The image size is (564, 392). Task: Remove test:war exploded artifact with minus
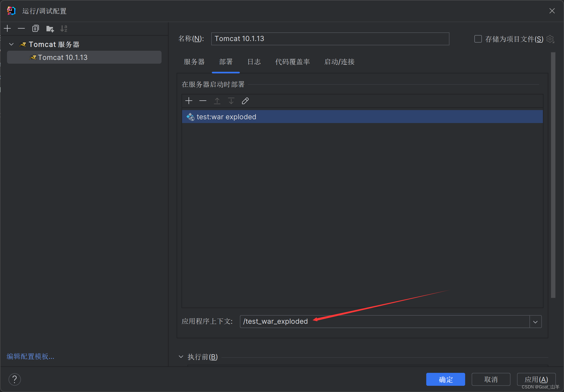[203, 101]
